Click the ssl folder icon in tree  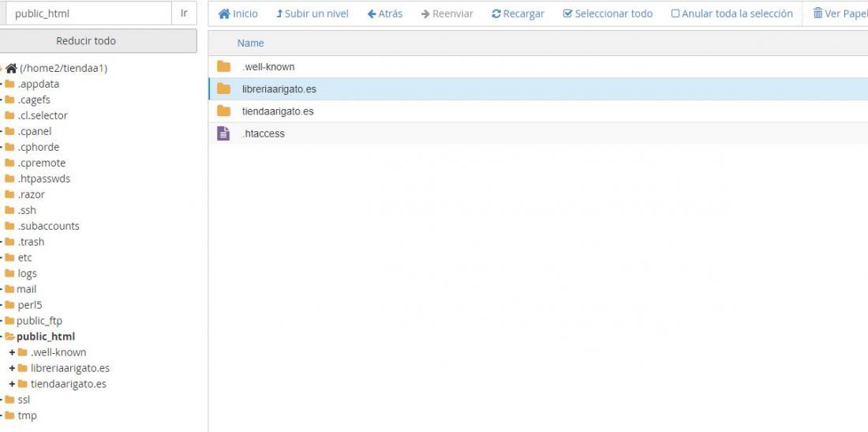(9, 400)
